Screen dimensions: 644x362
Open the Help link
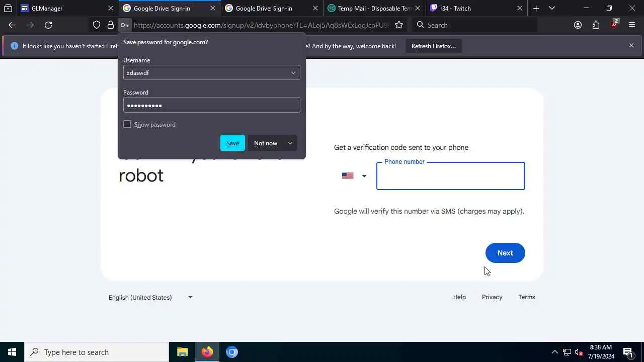459,297
